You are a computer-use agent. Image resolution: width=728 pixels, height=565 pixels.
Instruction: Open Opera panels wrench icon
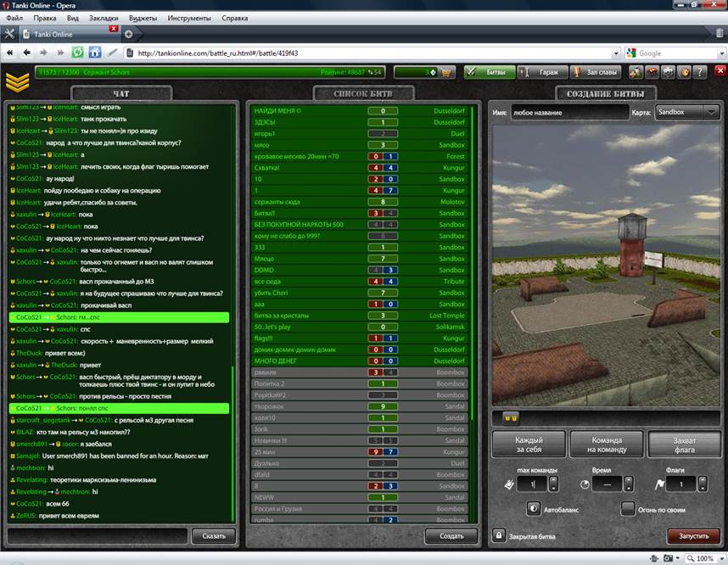point(9,34)
